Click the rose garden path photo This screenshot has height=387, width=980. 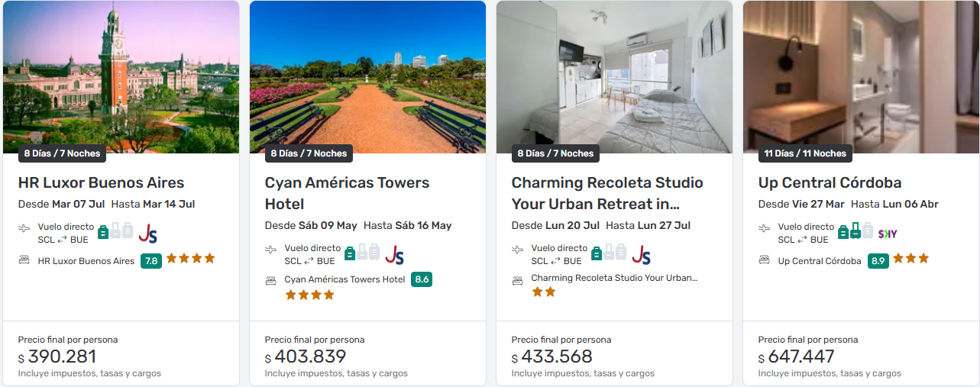coord(367,76)
